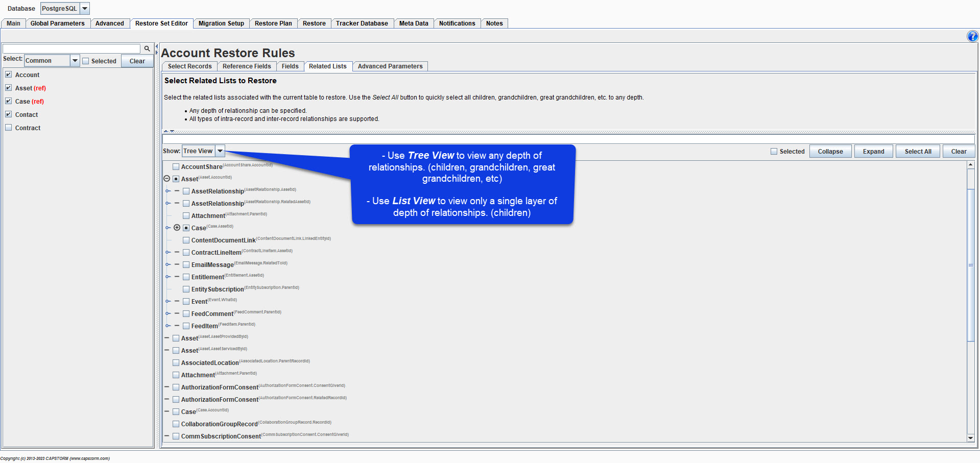This screenshot has width=980, height=463.
Task: Open the Global Parameters tab
Action: 58,23
